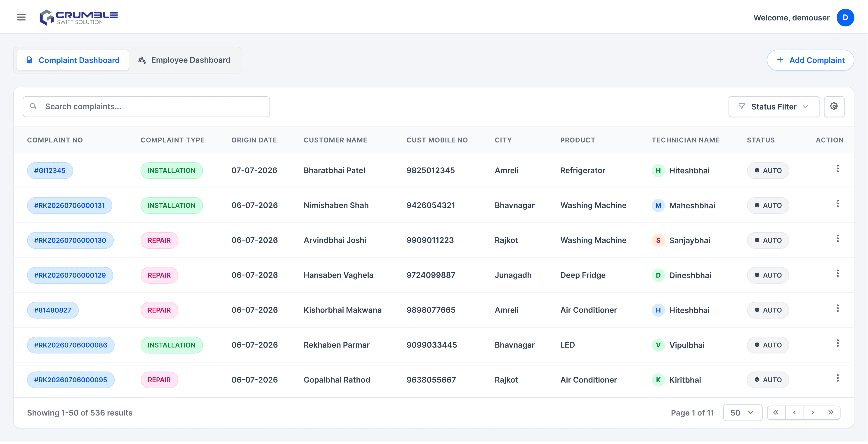This screenshot has width=868, height=444.
Task: Open complaint #RK20260706000130
Action: tap(70, 240)
